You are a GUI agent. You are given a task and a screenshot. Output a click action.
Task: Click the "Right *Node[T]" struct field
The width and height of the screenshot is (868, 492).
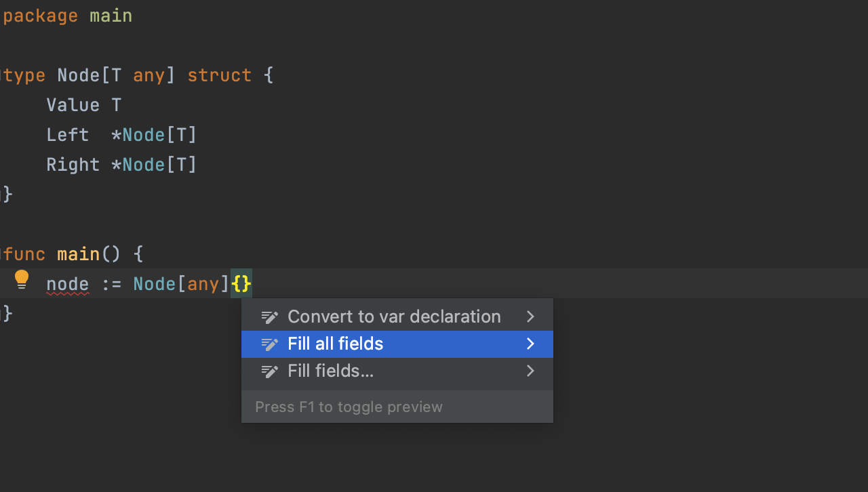[x=121, y=164]
